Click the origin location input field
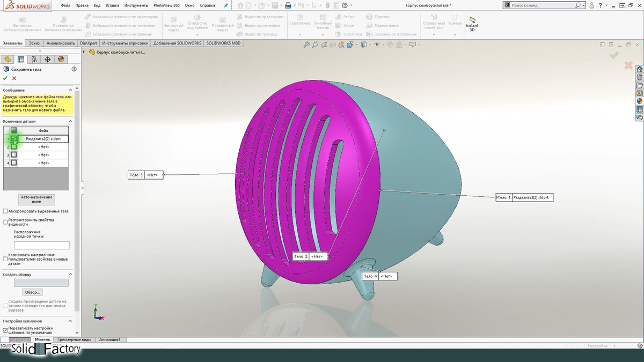644x362 pixels. click(41, 245)
